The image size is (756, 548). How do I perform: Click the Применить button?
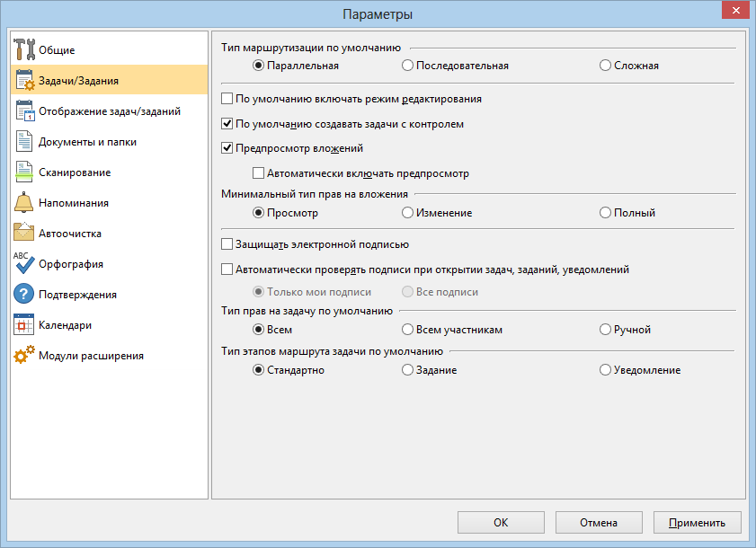(697, 523)
